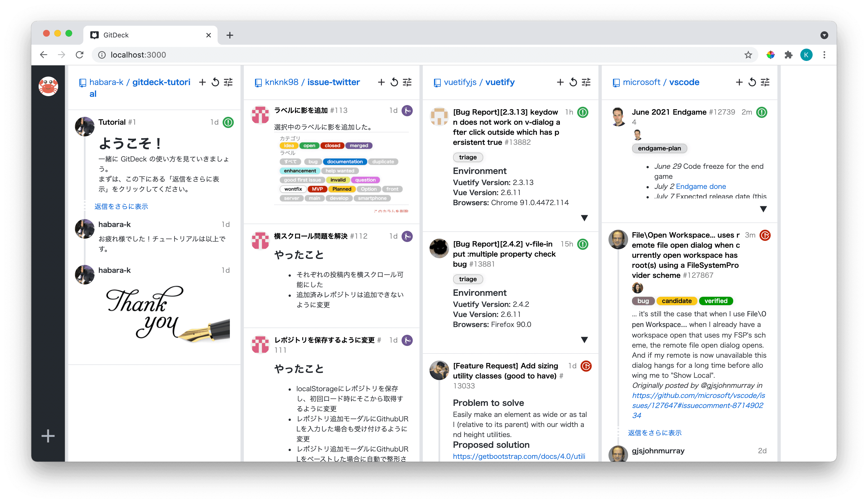The width and height of the screenshot is (868, 503).
Task: Open the github.com/microsoft/vscode issue comment link
Action: pyautogui.click(x=699, y=405)
